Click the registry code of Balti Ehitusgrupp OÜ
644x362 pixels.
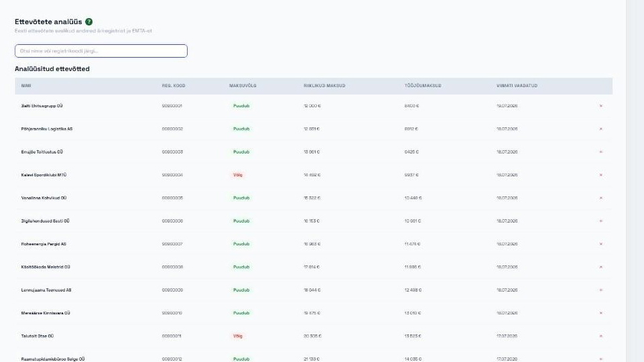(172, 106)
